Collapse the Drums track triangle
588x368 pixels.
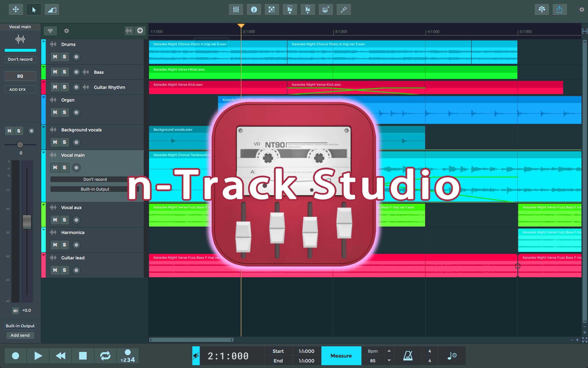click(43, 42)
